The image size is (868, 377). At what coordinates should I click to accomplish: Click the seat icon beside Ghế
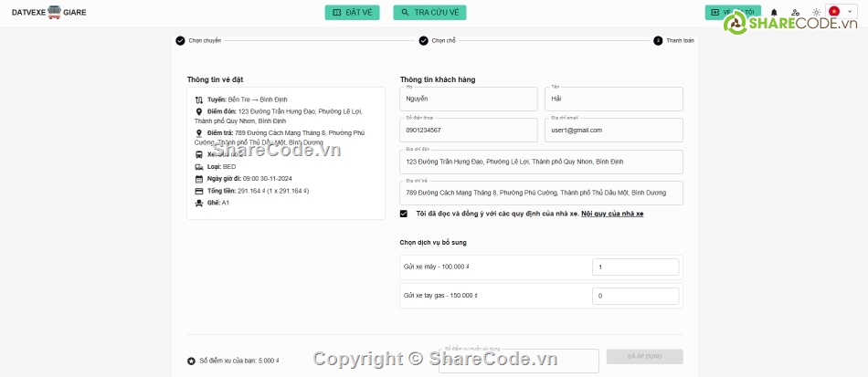tap(199, 204)
